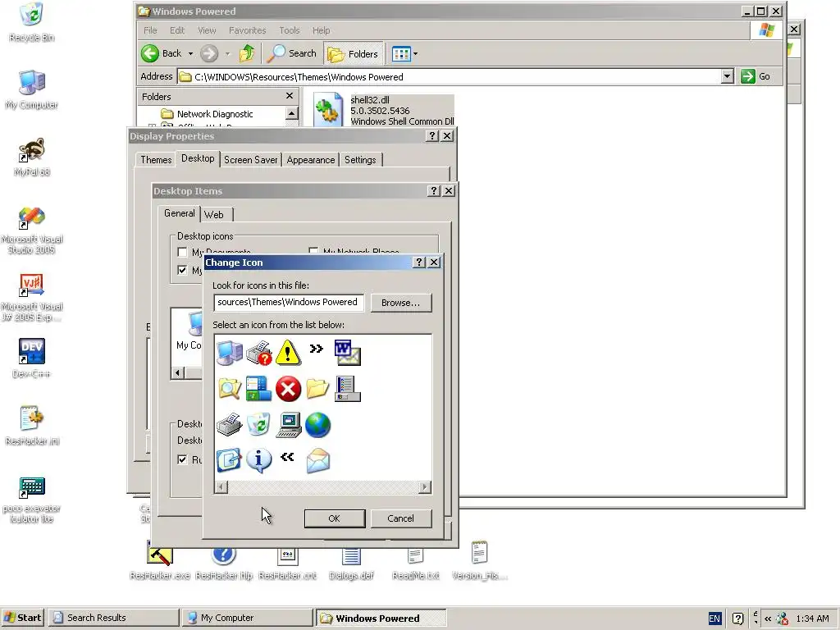Select the open envelope mail icon
The width and height of the screenshot is (840, 630).
pos(317,461)
